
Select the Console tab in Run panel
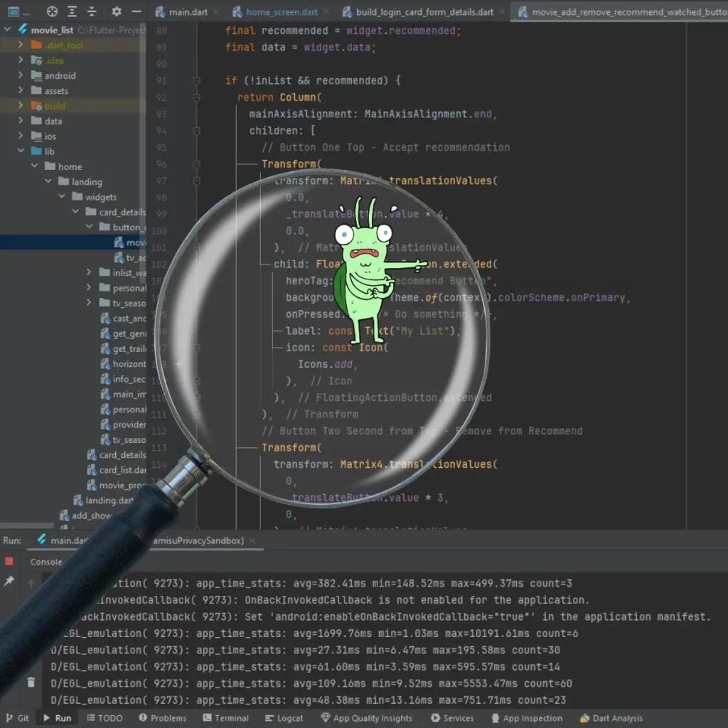click(46, 562)
